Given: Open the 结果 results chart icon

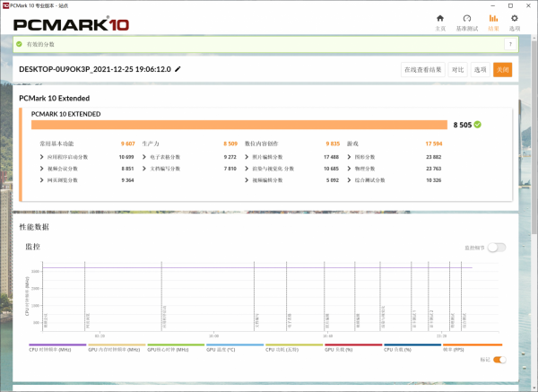Looking at the screenshot, I should [493, 22].
